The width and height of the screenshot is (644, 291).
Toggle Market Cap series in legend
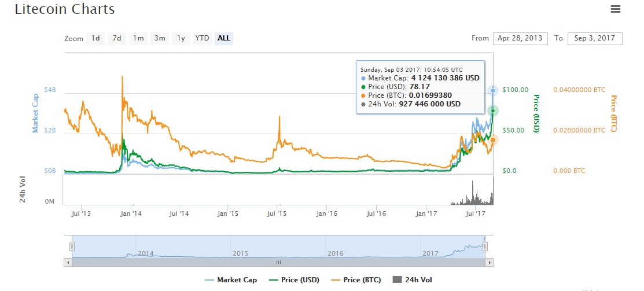tap(231, 280)
